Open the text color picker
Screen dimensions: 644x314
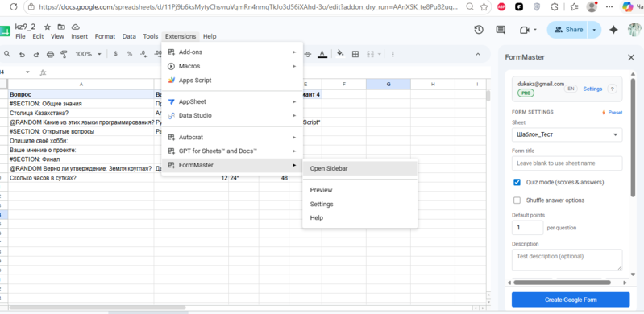click(x=322, y=54)
